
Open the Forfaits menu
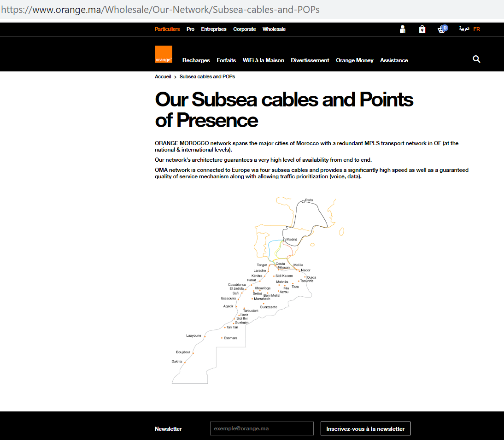[x=226, y=60]
